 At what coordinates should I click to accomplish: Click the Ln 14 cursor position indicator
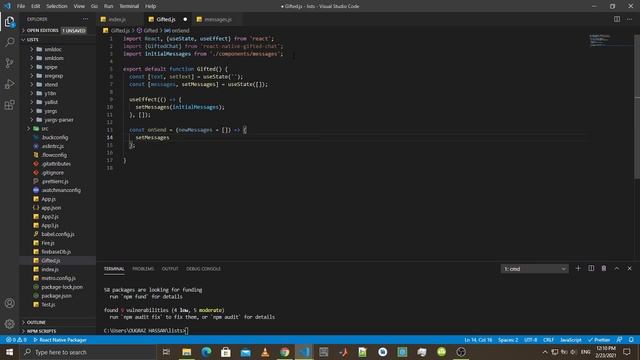tap(478, 340)
